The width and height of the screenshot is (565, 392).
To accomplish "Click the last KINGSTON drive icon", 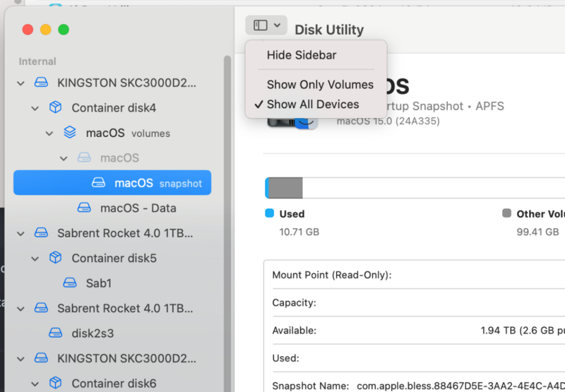I will 41,358.
